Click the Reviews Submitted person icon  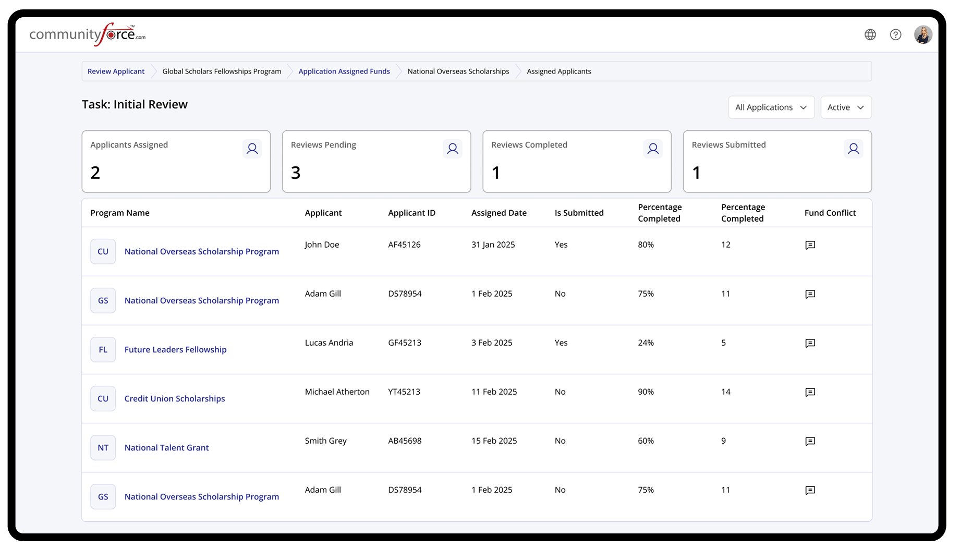(x=853, y=149)
